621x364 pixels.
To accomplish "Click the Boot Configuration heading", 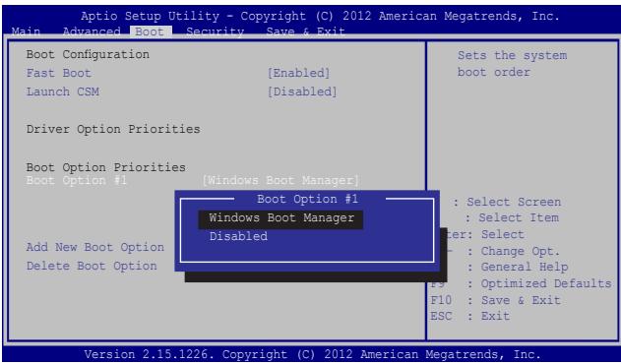I will [x=88, y=54].
